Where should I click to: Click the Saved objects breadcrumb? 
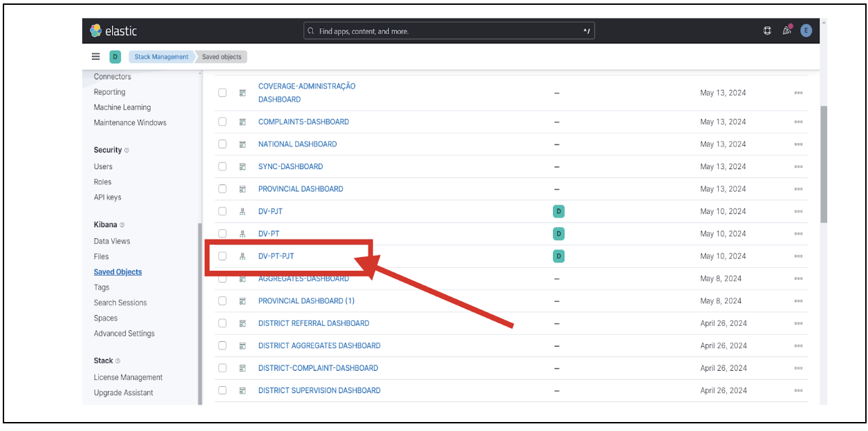pyautogui.click(x=221, y=57)
